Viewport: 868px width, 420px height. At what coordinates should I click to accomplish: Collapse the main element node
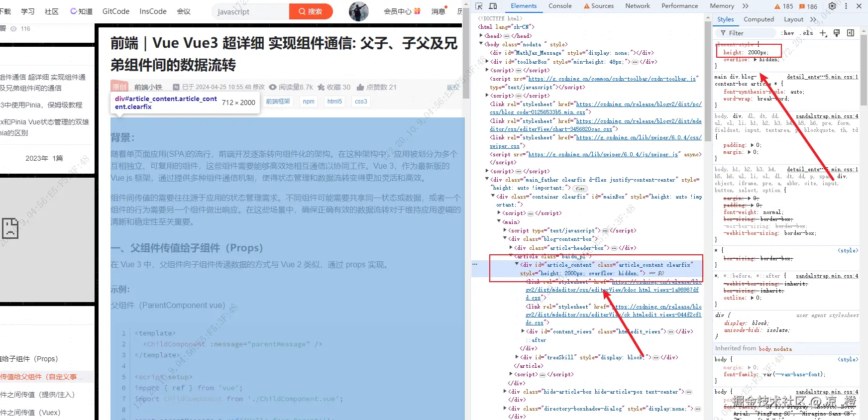click(x=499, y=222)
